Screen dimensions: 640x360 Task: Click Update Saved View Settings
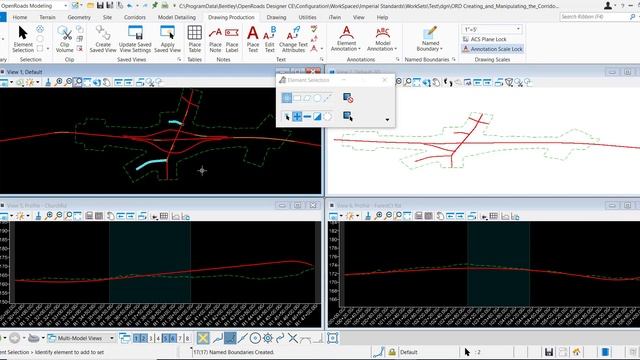coord(135,39)
